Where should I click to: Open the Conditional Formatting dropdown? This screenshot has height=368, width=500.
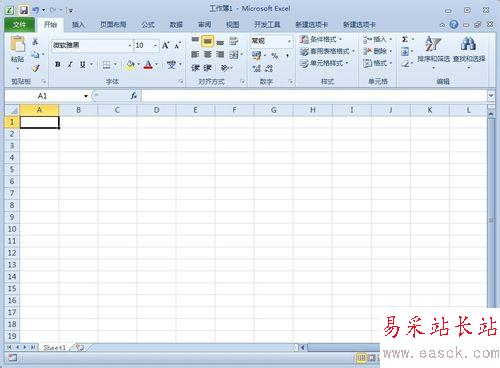(320, 39)
